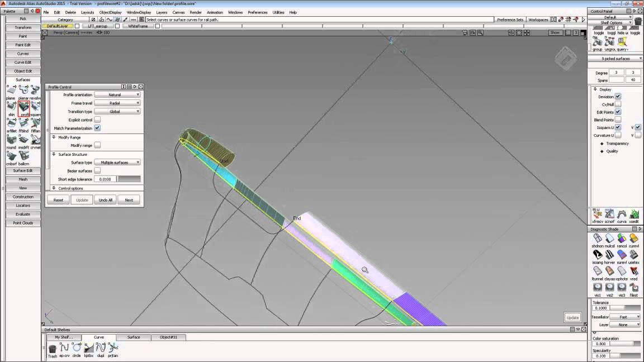Viewport: 644px width, 362px height.
Task: Open the Surface type dropdown
Action: pos(117,162)
